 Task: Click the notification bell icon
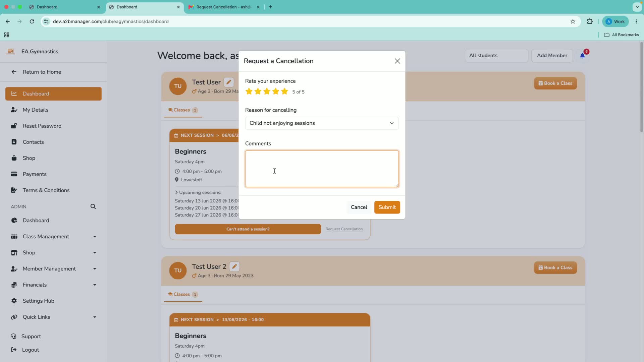tap(583, 56)
